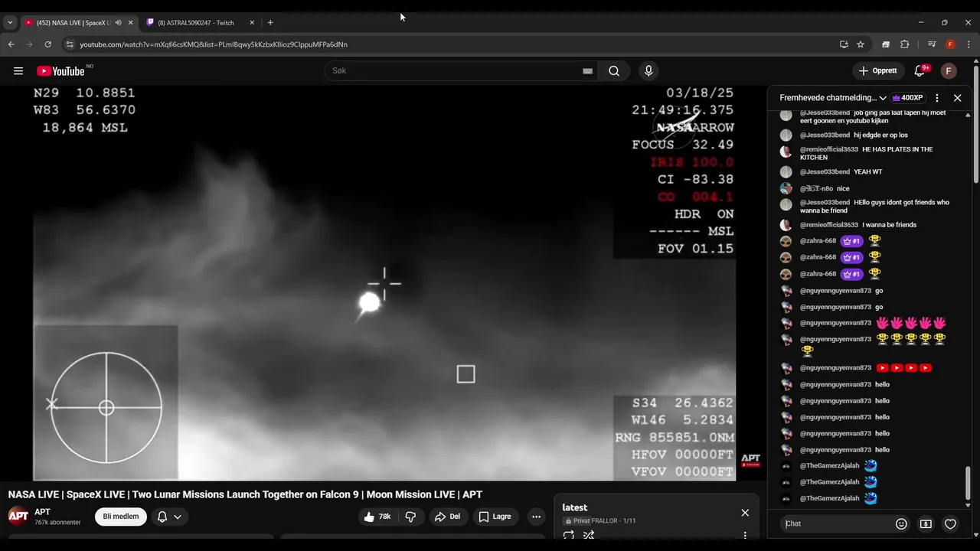
Task: Click the Lagre save button
Action: point(495,517)
